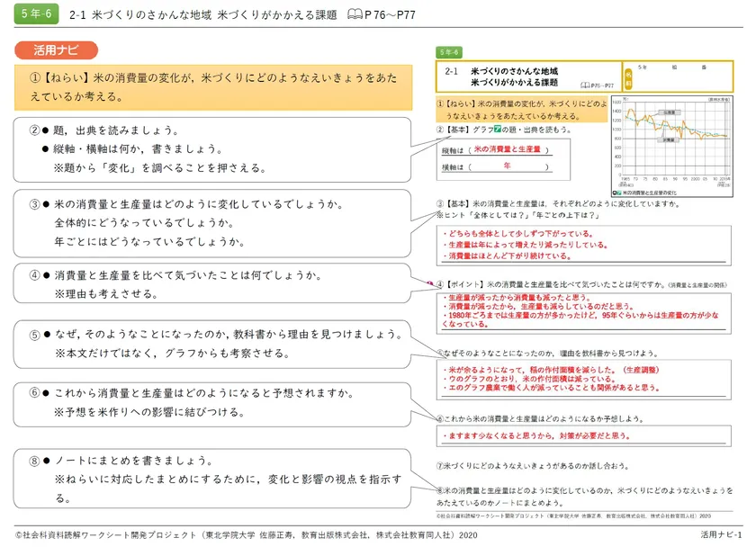The image size is (756, 547).
Task: Click ⑥ "これから消費量と生産量はどのようになると予想されますか。"
Action: [x=204, y=393]
